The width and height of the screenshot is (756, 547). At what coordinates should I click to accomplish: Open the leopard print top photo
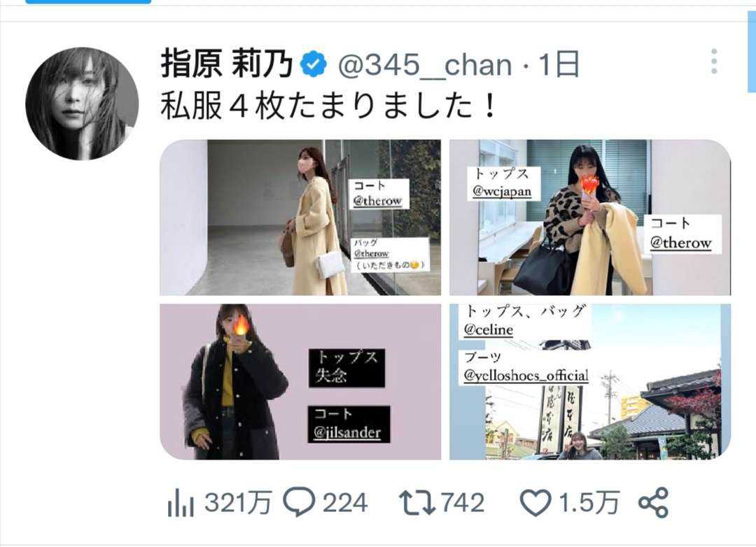[590, 218]
